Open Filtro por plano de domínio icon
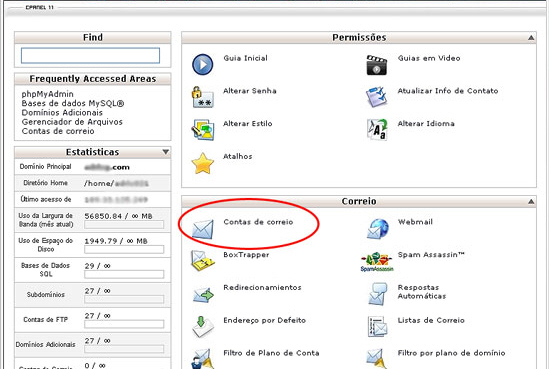The width and height of the screenshot is (549, 369). click(377, 358)
